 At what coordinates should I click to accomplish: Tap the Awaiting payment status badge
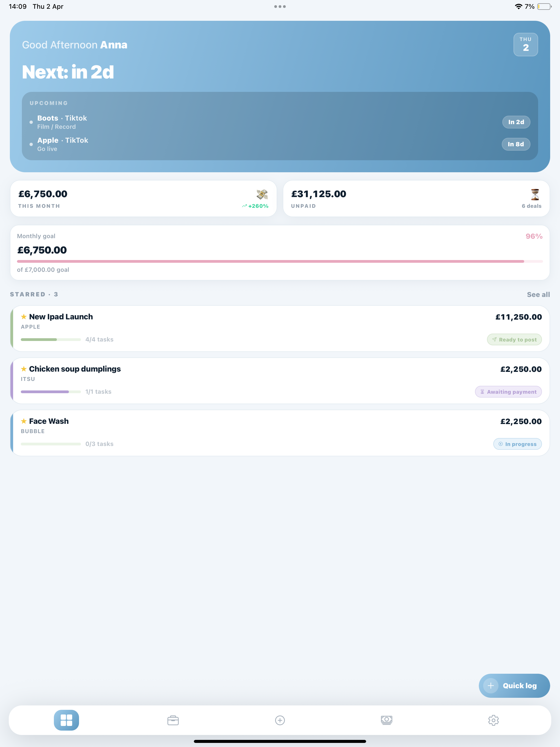point(508,392)
